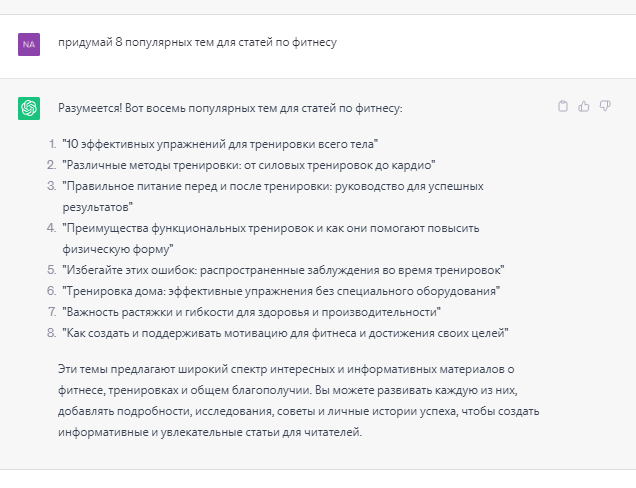Click the word "результатов" ending item 3

[95, 207]
